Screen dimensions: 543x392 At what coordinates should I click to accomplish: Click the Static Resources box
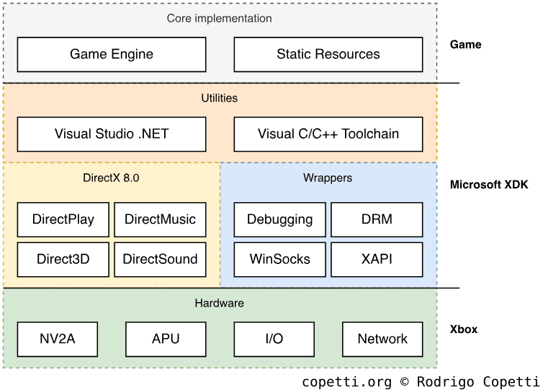pos(328,55)
